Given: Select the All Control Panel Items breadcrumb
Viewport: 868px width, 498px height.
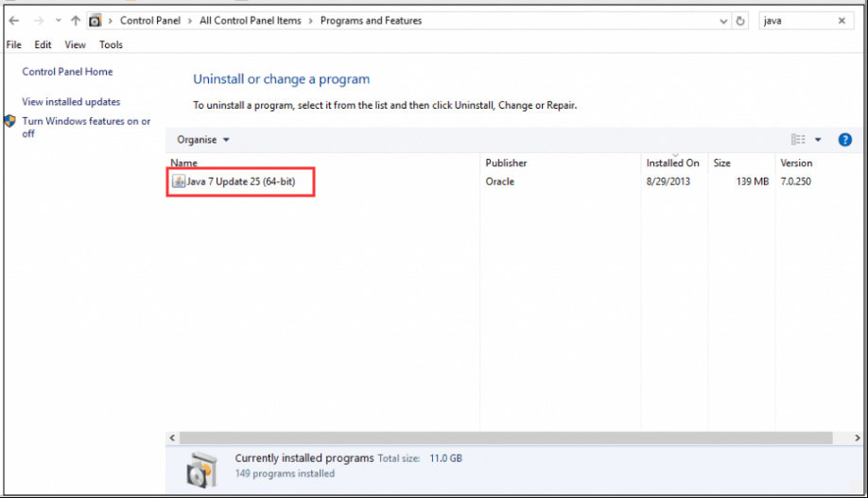Looking at the screenshot, I should [251, 21].
